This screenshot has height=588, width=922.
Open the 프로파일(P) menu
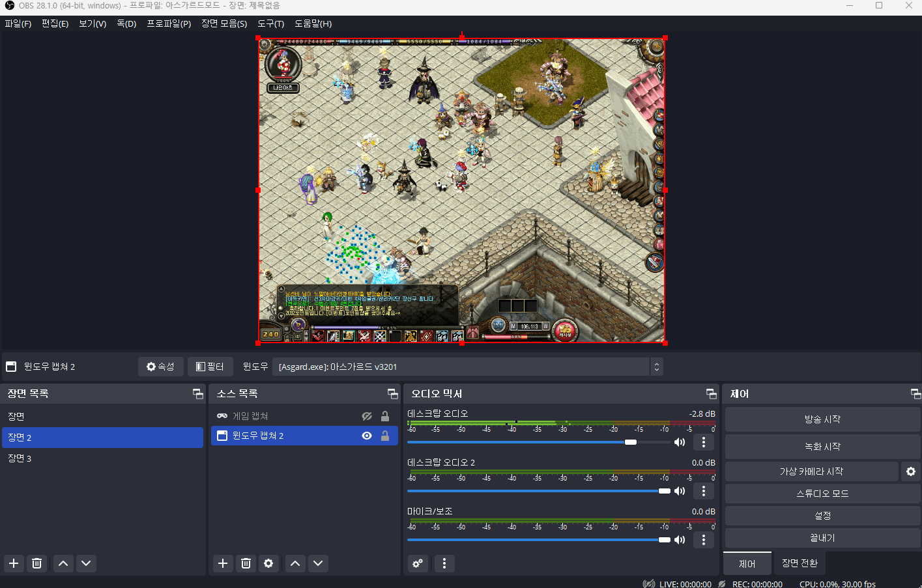[169, 23]
